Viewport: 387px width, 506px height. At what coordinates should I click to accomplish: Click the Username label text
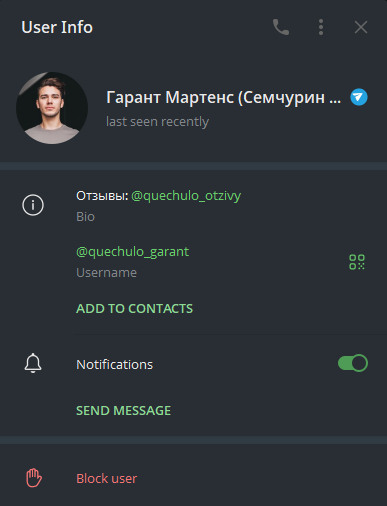click(x=106, y=273)
